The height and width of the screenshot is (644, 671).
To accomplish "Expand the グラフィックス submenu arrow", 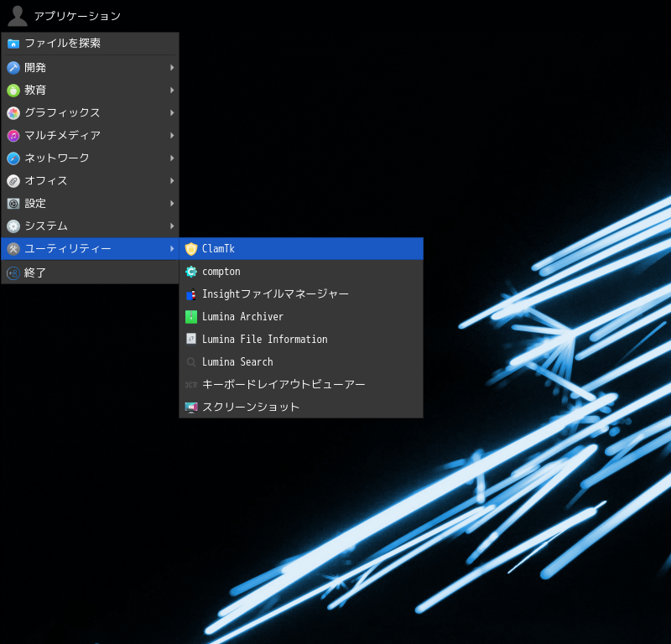I will click(172, 113).
